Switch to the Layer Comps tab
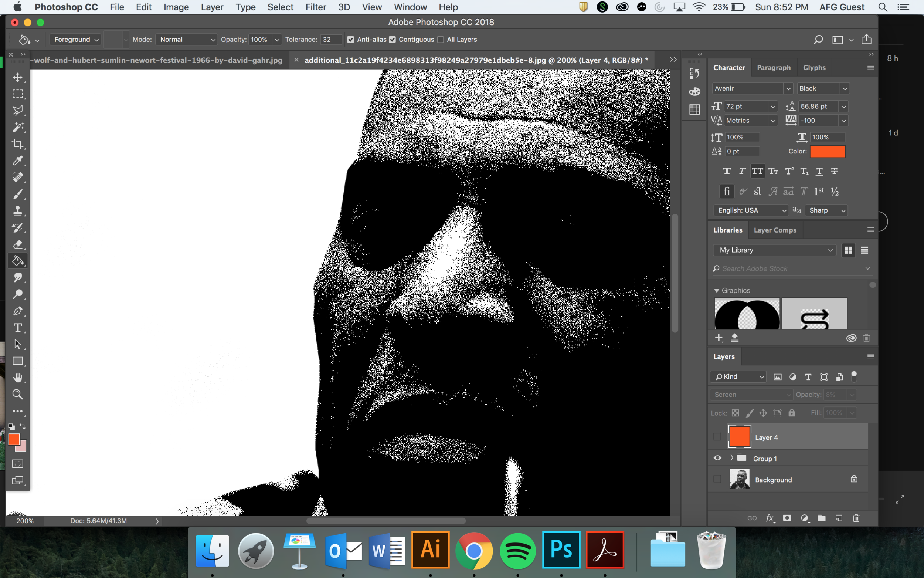Viewport: 924px width, 578px height. click(x=775, y=230)
